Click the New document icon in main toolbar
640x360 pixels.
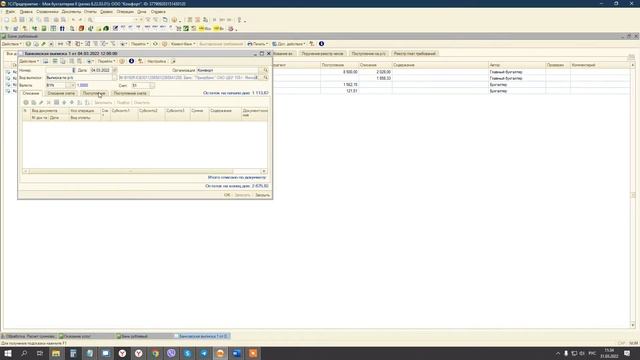coord(7,20)
